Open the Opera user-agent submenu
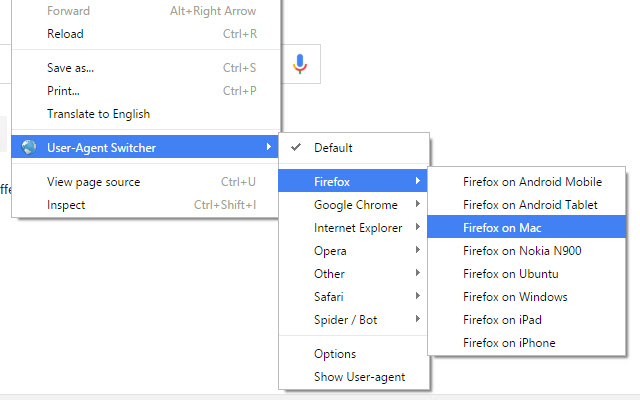This screenshot has width=640, height=400. coord(330,251)
